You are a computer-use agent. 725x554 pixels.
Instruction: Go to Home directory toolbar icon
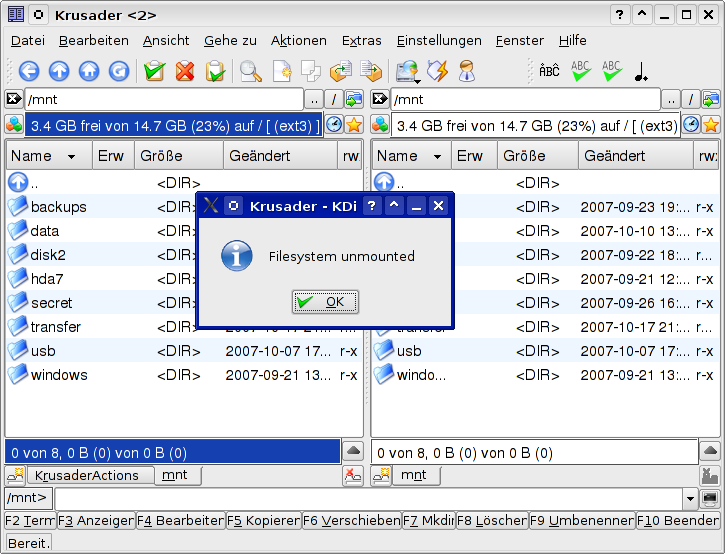coord(89,71)
